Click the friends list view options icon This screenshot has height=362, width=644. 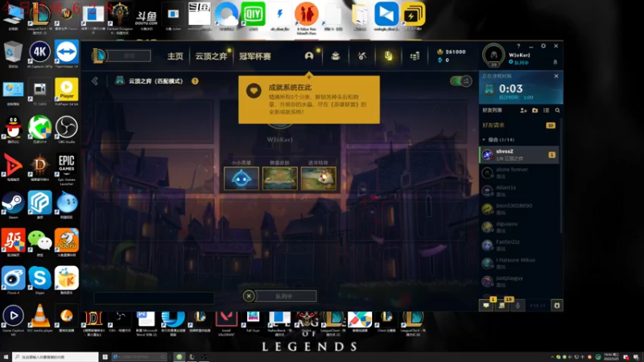[x=547, y=110]
